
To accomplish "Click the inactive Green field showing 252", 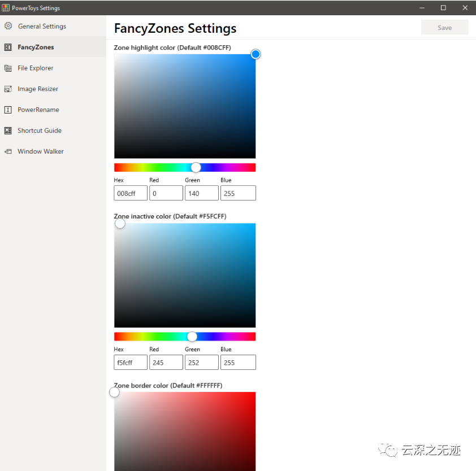I will (202, 363).
